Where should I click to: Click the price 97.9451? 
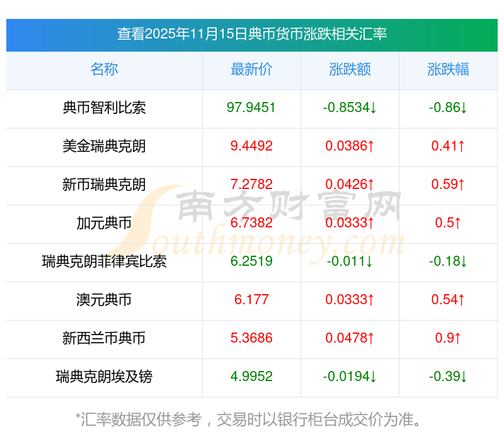click(251, 108)
